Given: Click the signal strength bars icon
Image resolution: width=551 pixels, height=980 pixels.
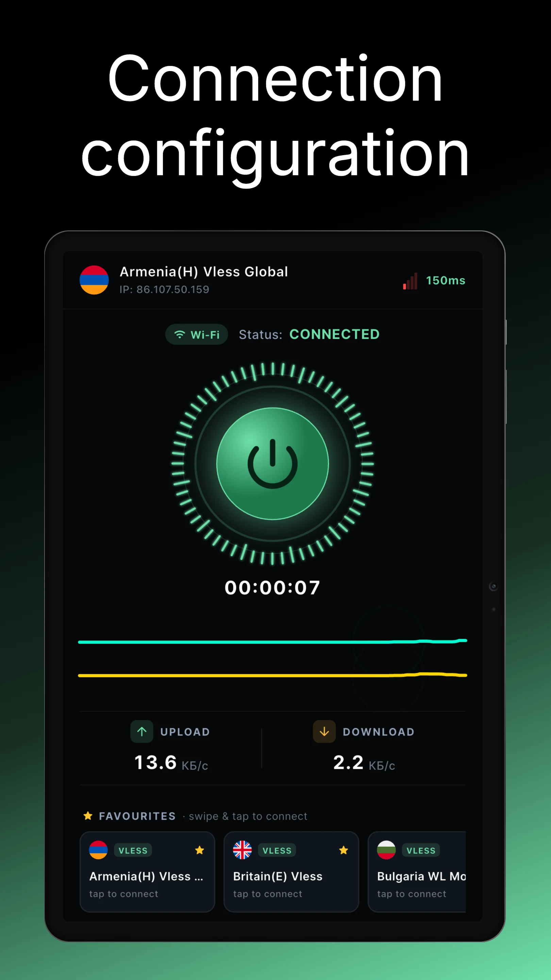Looking at the screenshot, I should point(410,281).
